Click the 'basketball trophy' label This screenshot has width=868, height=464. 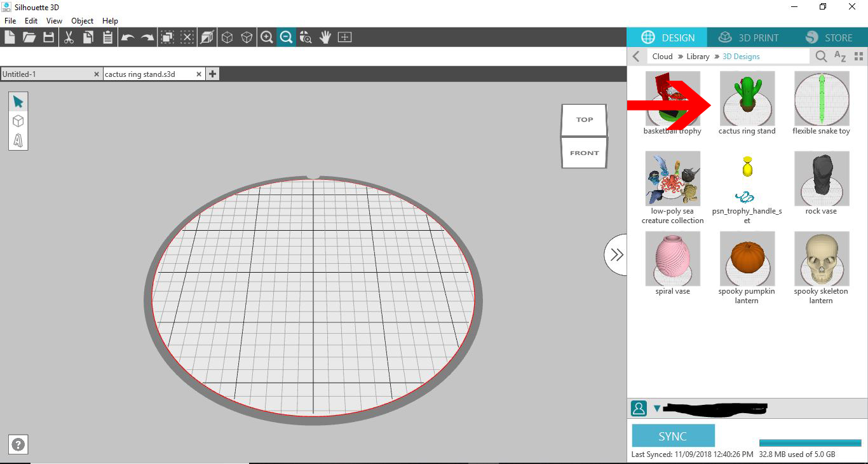[x=672, y=131]
